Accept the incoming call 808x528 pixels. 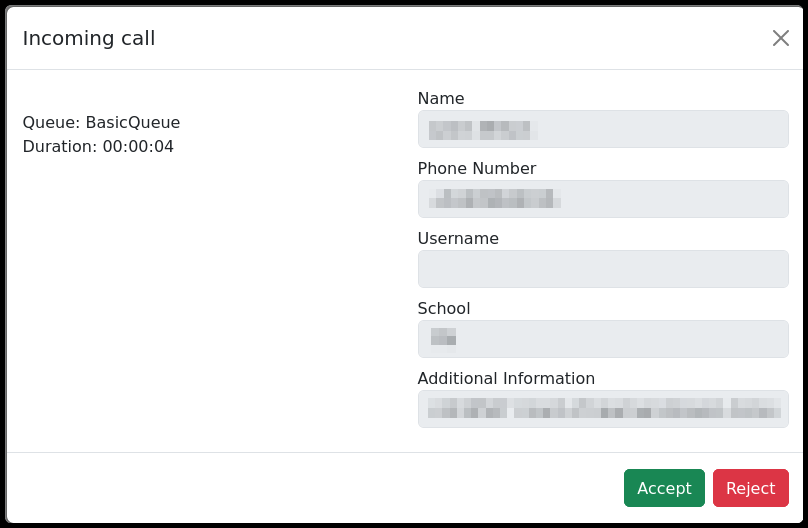coord(664,488)
